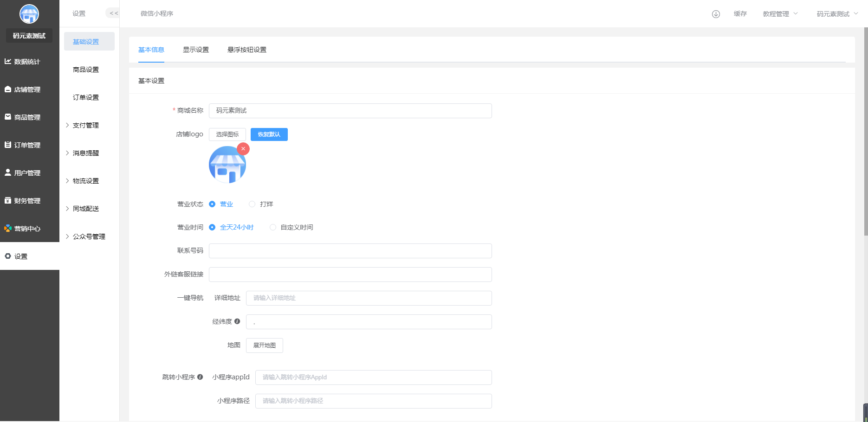Focus the 商城名称 input field
Image resolution: width=868 pixels, height=422 pixels.
tap(350, 111)
